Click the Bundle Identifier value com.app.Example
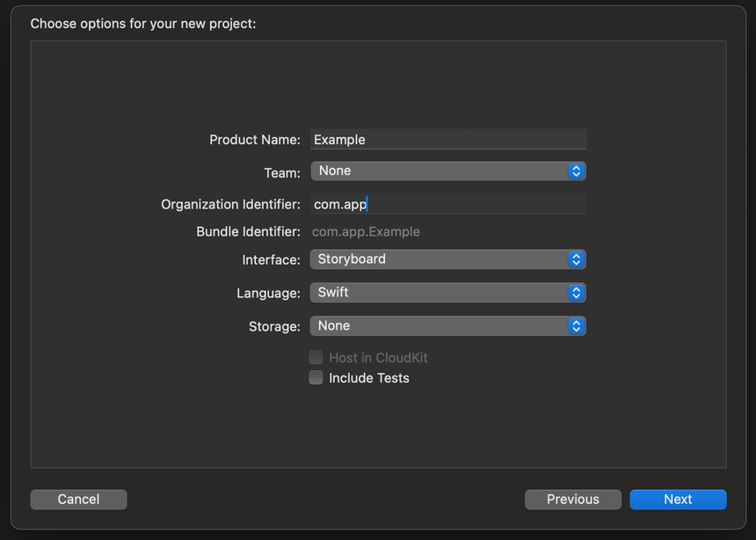 [366, 231]
